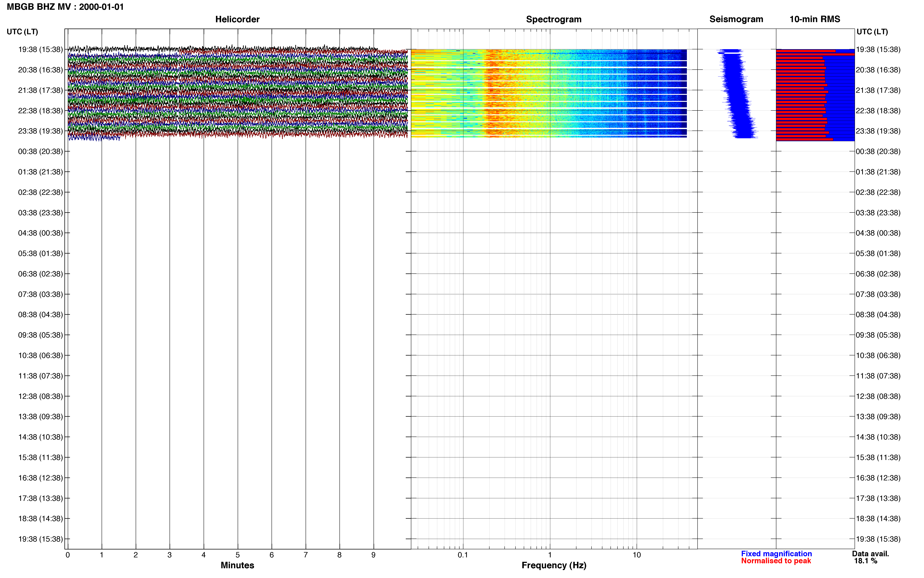This screenshot has width=924, height=578.
Task: Click left-axis time label '05:38 (01:38)'
Action: 41,253
